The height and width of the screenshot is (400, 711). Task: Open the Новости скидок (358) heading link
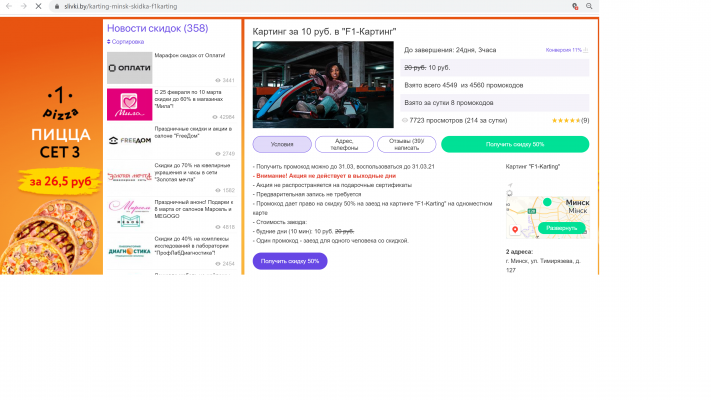[157, 28]
